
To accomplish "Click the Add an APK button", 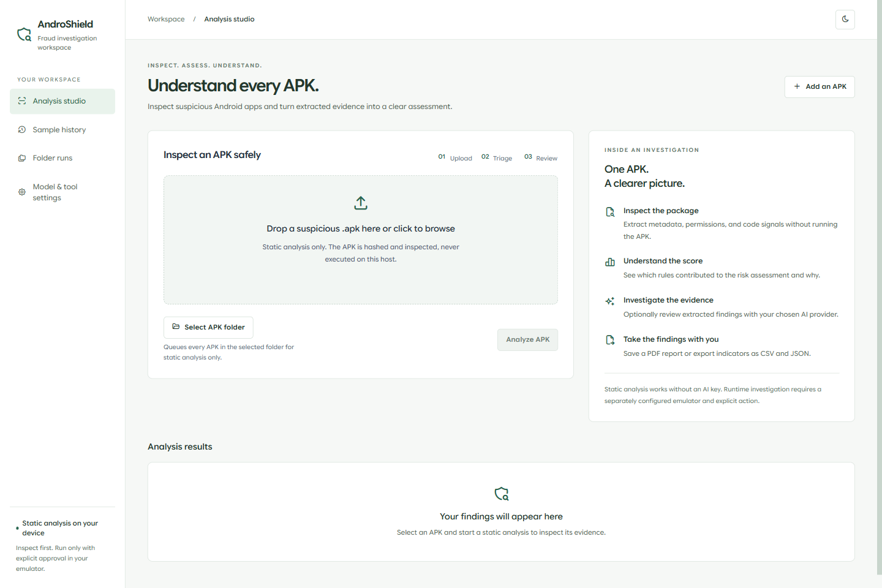I will [820, 87].
